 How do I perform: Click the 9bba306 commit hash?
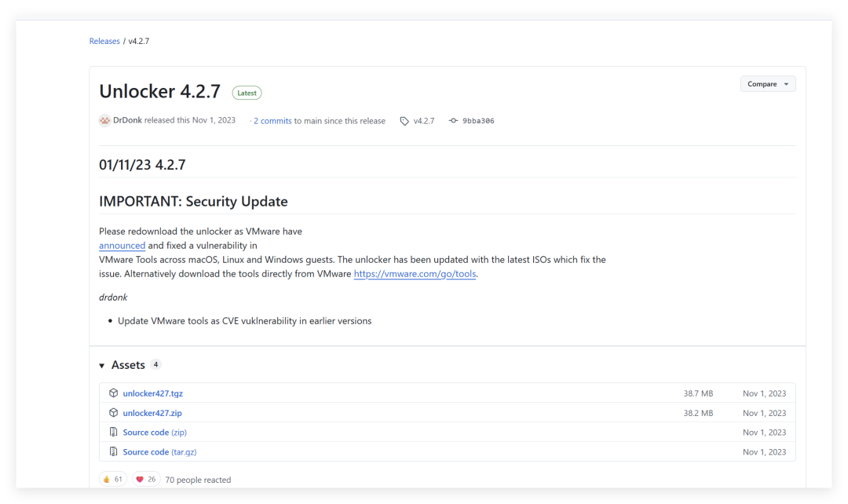click(478, 121)
